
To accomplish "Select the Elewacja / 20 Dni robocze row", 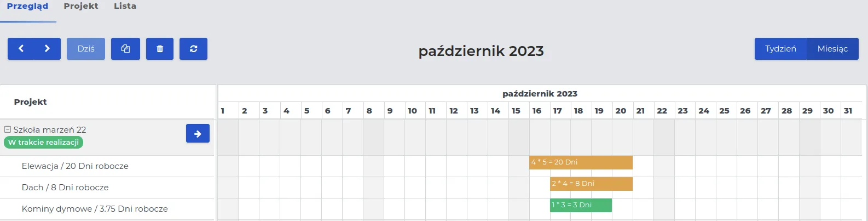I will [107, 166].
